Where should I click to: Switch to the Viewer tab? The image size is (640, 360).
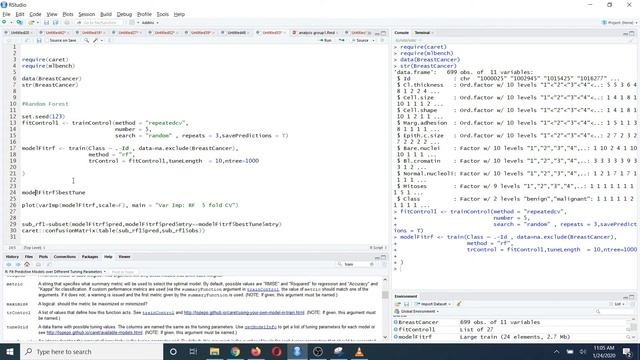[124, 257]
